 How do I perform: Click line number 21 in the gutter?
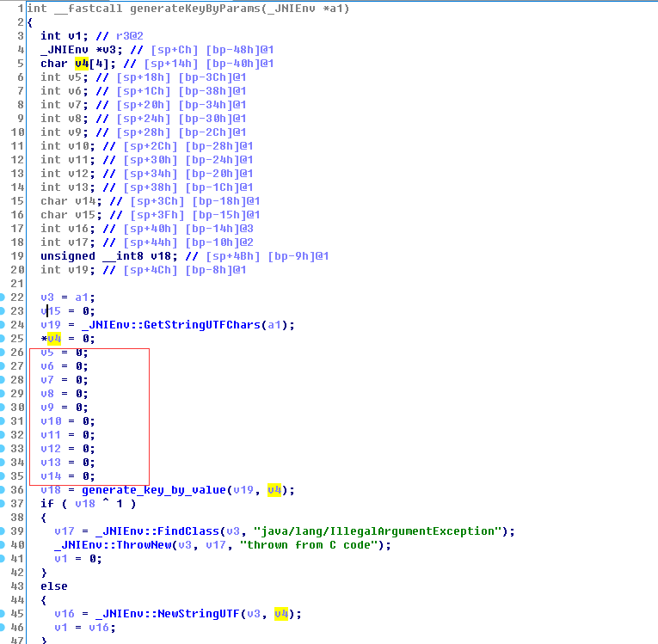(17, 284)
